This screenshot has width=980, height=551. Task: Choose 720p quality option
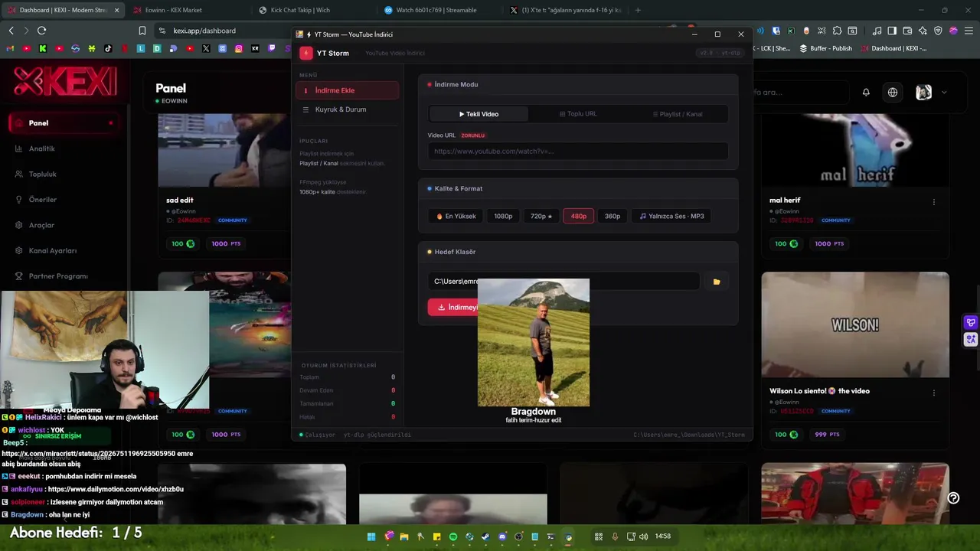click(x=541, y=216)
